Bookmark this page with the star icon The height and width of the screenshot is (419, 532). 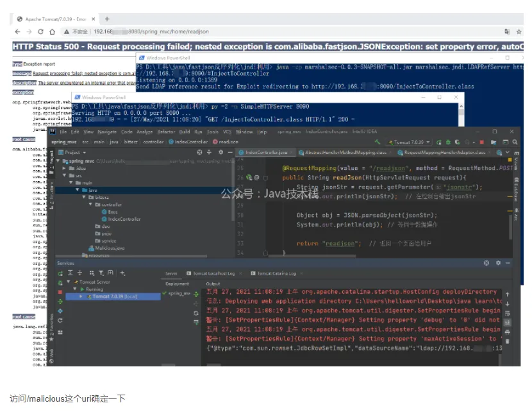coord(519,31)
